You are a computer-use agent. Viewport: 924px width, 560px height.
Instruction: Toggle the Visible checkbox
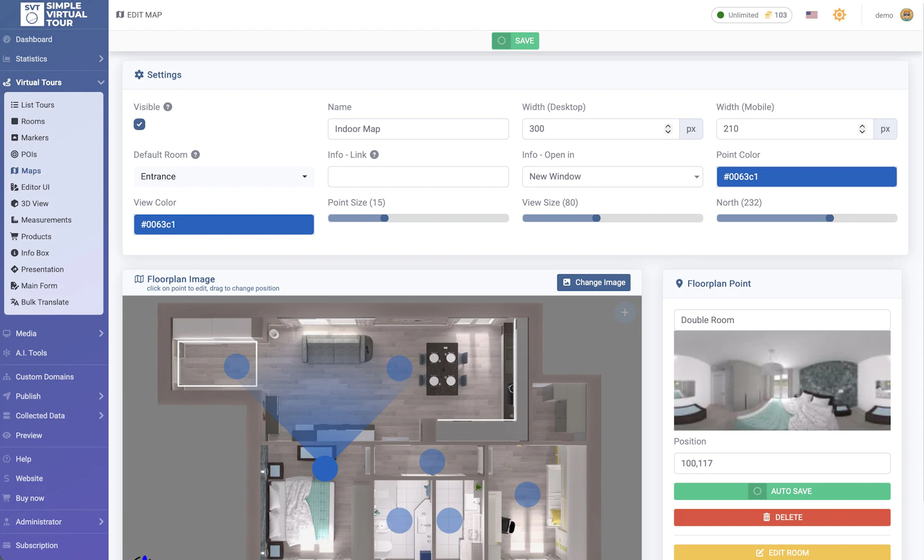coord(139,124)
